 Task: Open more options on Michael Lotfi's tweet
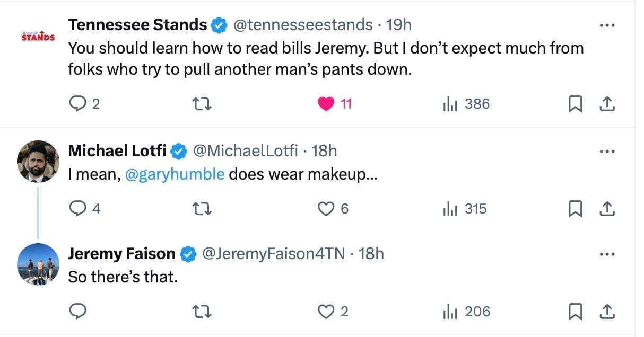606,152
